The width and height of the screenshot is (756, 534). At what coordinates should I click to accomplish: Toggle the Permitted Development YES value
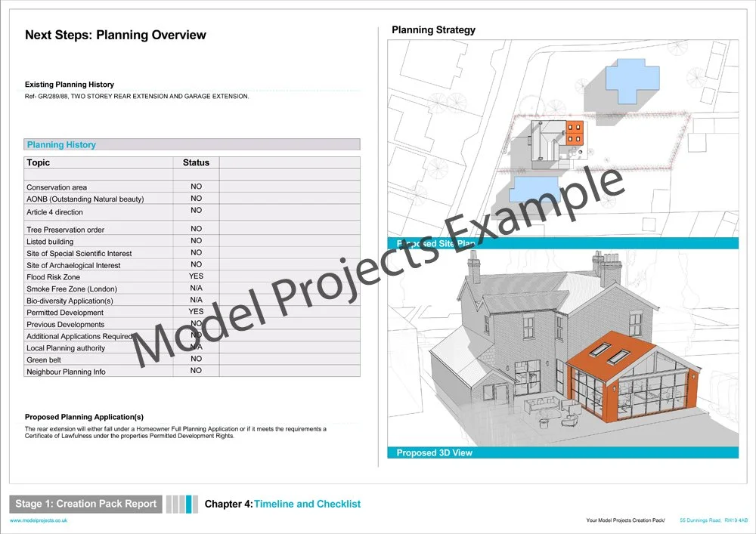[x=196, y=312]
